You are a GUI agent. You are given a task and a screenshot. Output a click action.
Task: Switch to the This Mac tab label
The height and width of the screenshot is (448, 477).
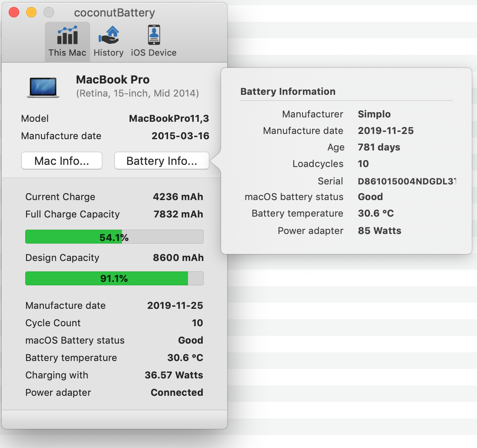click(67, 53)
